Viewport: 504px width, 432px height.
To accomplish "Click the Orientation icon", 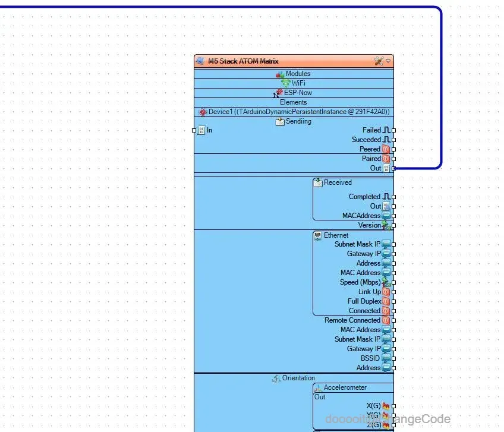I will point(276,379).
